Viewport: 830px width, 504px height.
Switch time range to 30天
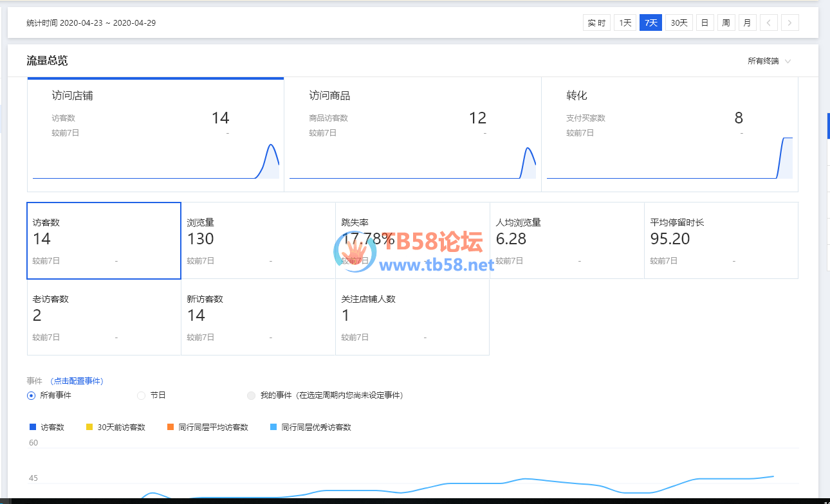point(679,23)
